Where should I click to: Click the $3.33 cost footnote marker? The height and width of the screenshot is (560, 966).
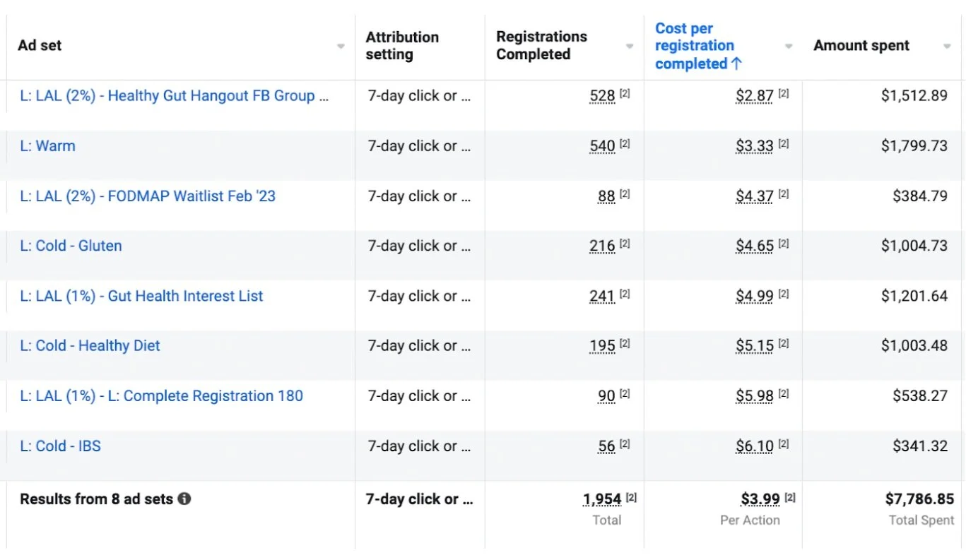coord(784,144)
